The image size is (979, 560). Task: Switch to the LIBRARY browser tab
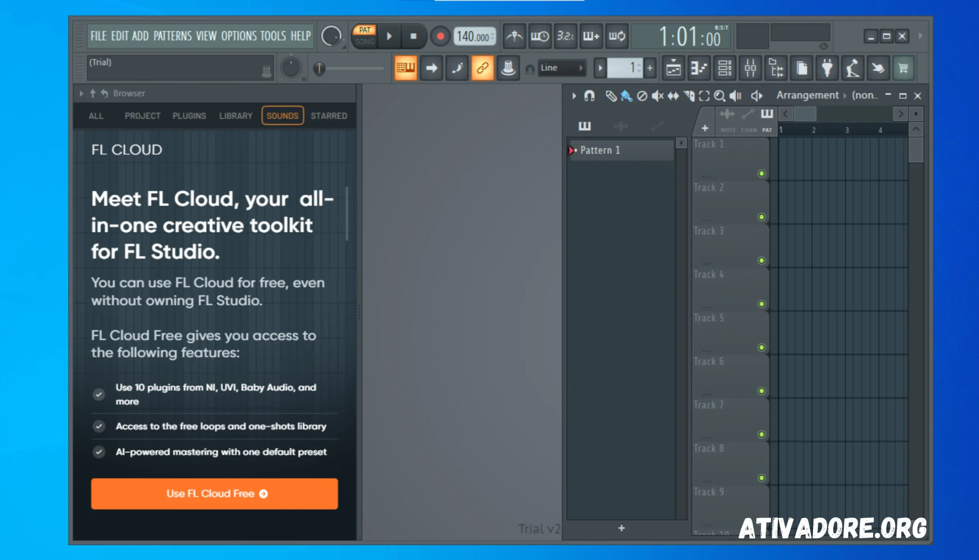236,116
